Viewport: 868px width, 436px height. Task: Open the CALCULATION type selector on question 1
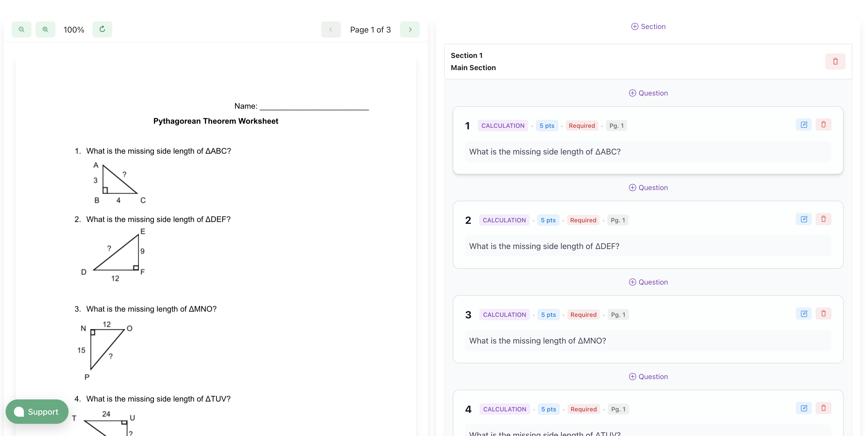click(503, 126)
